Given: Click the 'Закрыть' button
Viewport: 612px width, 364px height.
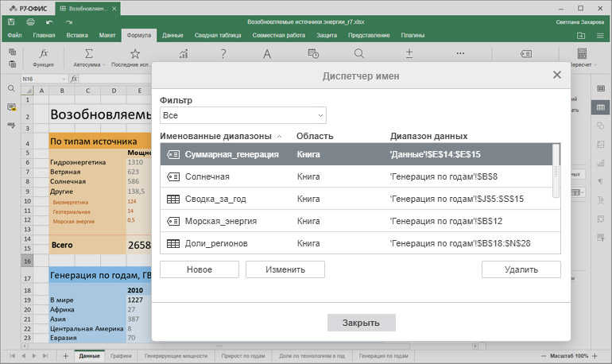Looking at the screenshot, I should [x=361, y=323].
